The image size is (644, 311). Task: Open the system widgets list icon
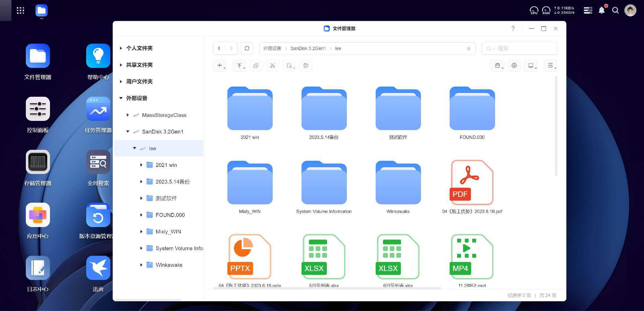click(588, 10)
